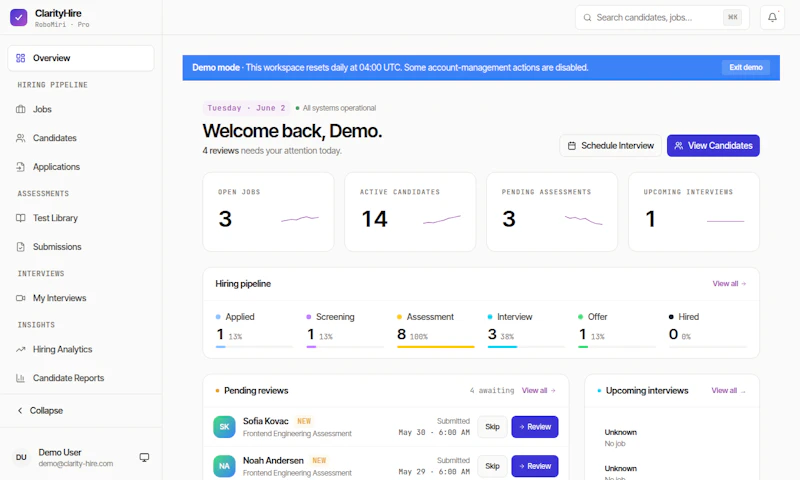Viewport: 800px width, 480px height.
Task: Click the ClarityHire logo icon
Action: (18, 17)
